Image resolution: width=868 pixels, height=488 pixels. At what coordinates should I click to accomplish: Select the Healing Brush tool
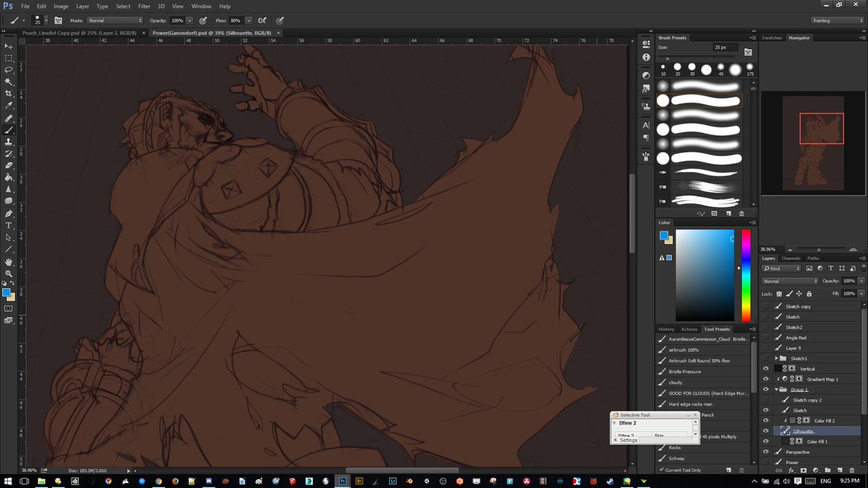pos(9,118)
